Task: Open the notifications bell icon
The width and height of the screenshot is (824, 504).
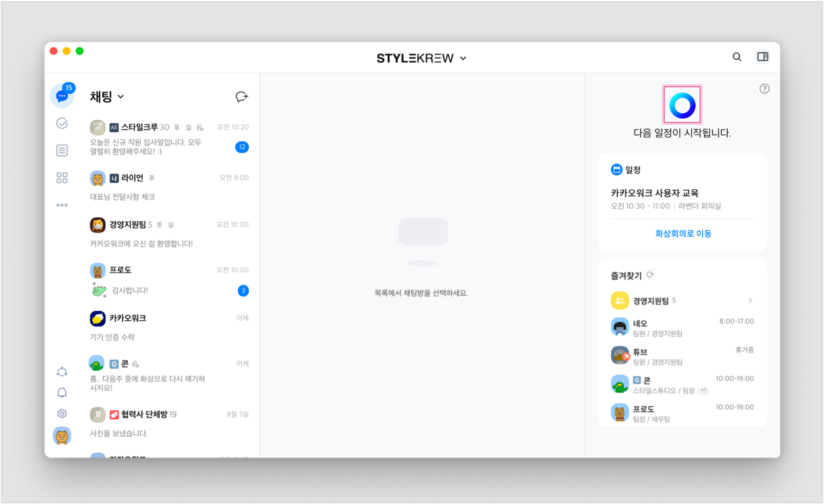Action: coord(62,393)
